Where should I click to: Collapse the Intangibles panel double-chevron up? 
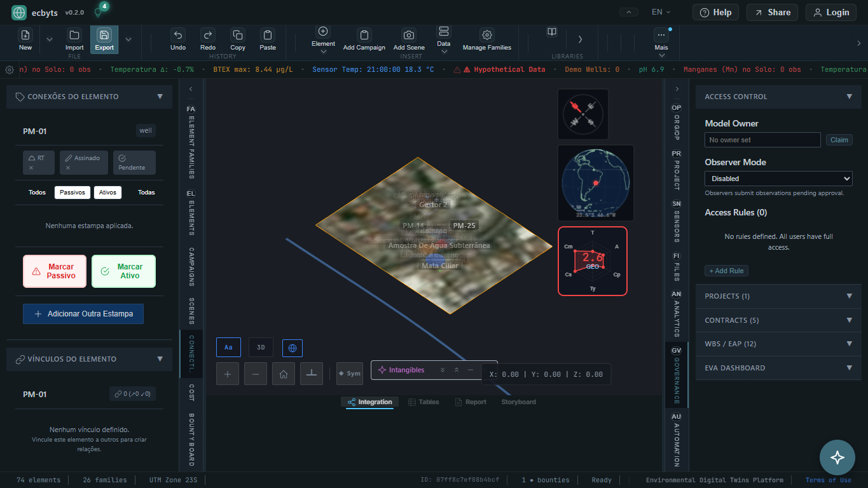pos(457,370)
